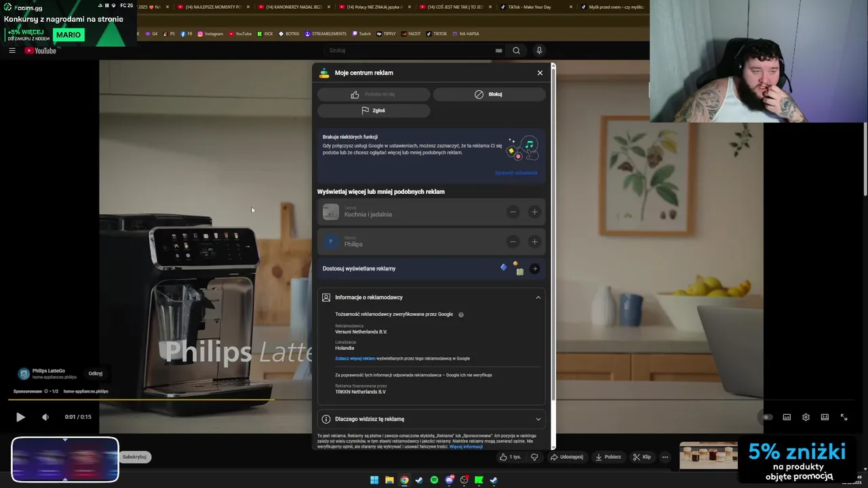
Task: Open Twitch bookmark
Action: tap(361, 34)
